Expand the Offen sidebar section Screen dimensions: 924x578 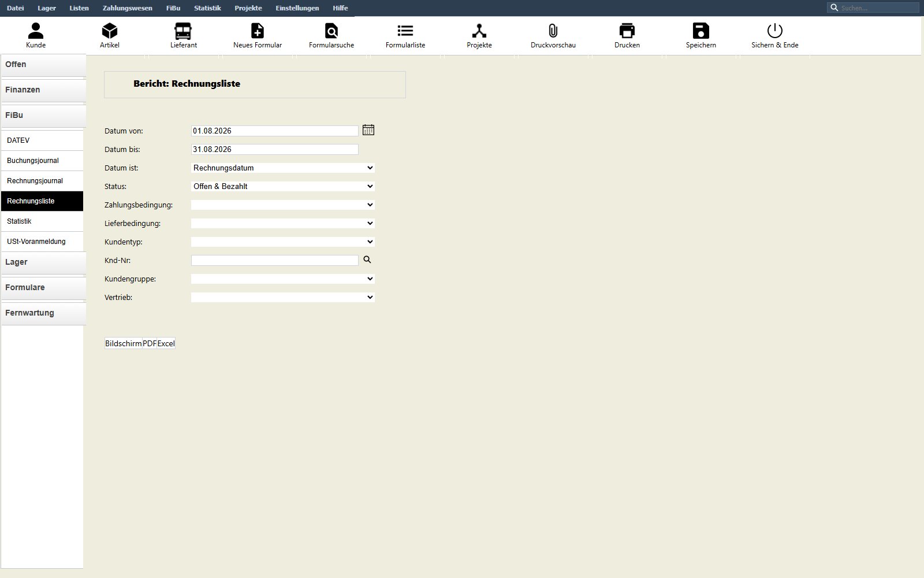43,65
